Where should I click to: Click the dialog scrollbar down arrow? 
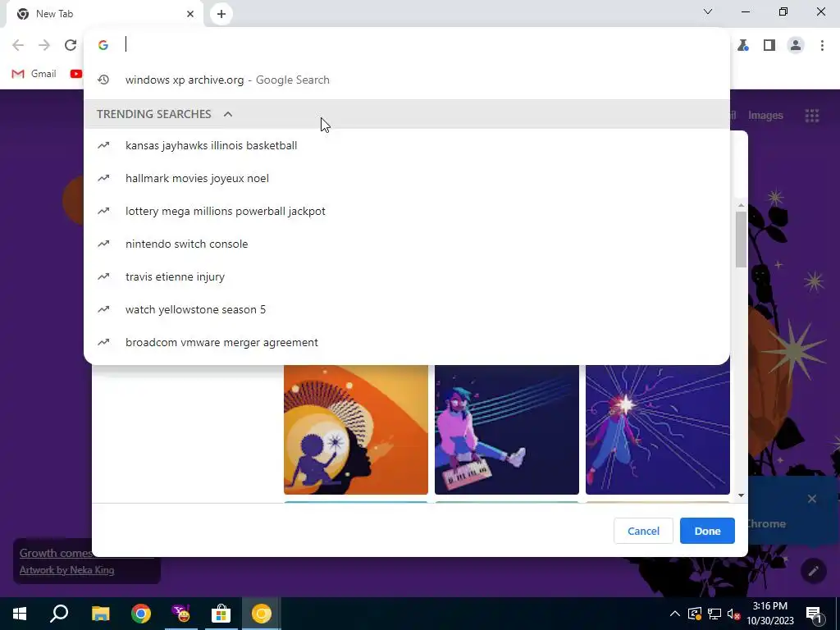(741, 495)
